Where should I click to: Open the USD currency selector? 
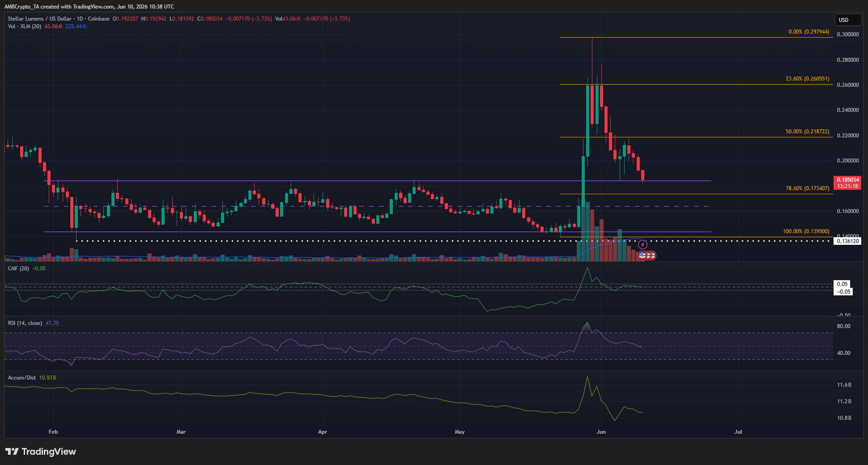(847, 20)
